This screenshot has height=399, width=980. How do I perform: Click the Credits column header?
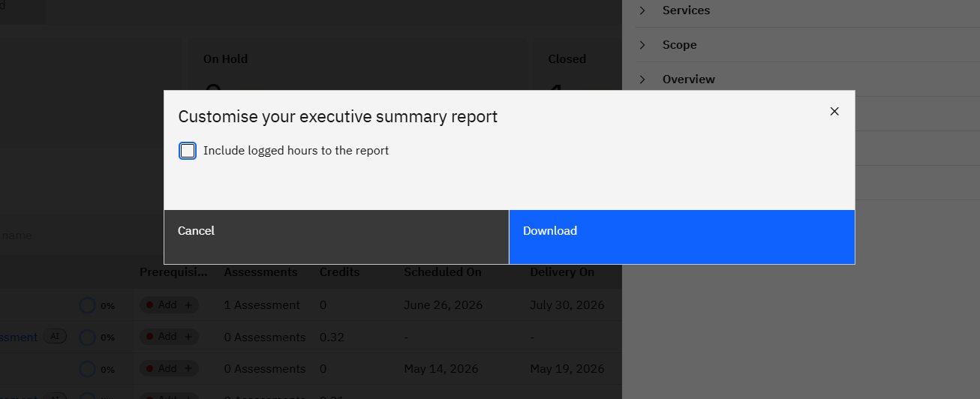[339, 272]
